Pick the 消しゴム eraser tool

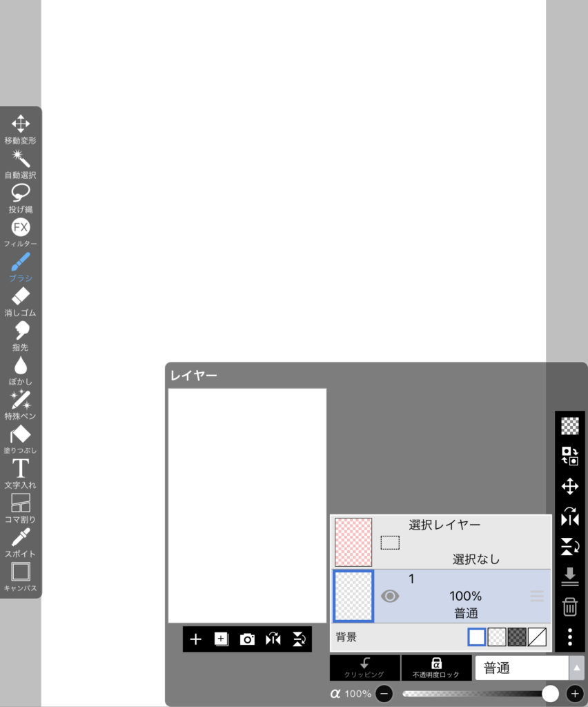pyautogui.click(x=21, y=300)
